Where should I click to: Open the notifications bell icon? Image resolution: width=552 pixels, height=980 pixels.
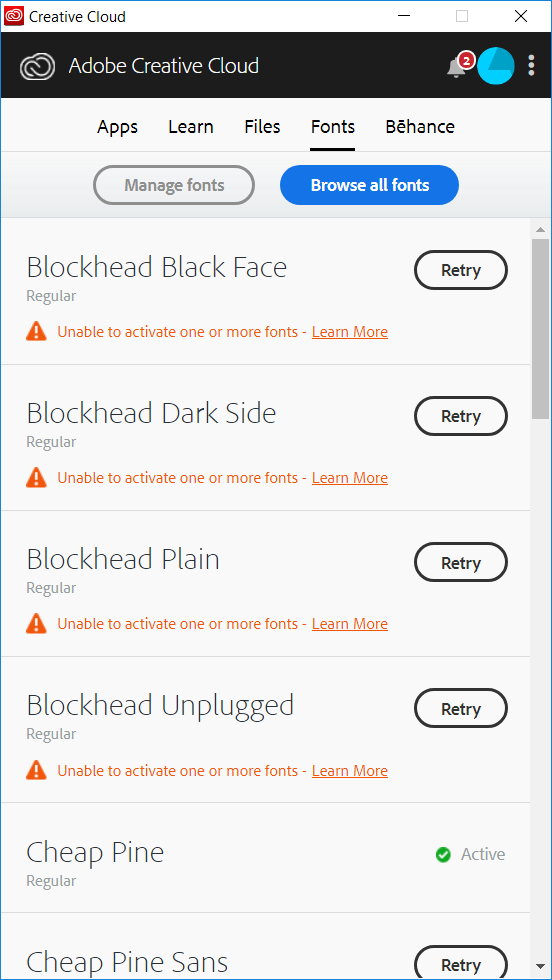[456, 67]
